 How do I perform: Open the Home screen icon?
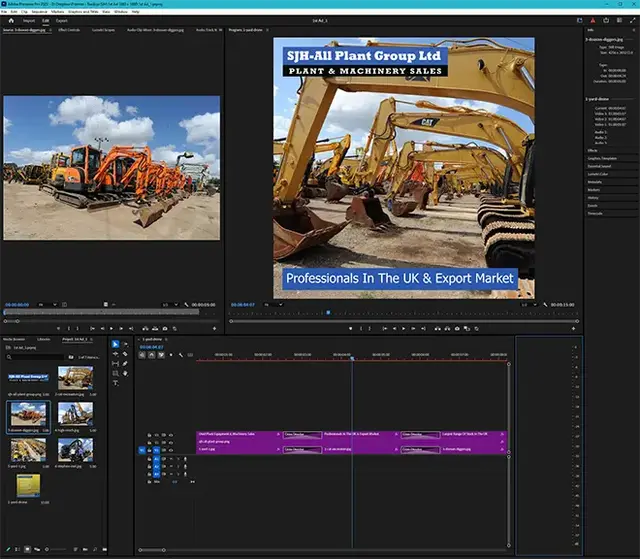coord(11,20)
